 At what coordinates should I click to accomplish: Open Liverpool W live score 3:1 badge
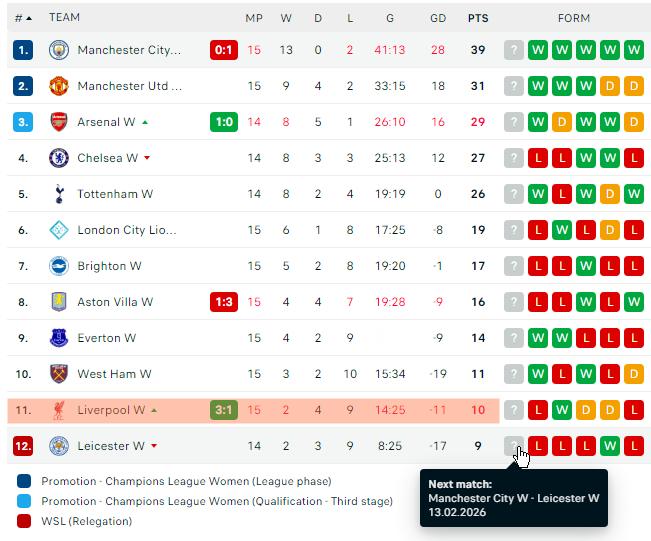tap(224, 410)
